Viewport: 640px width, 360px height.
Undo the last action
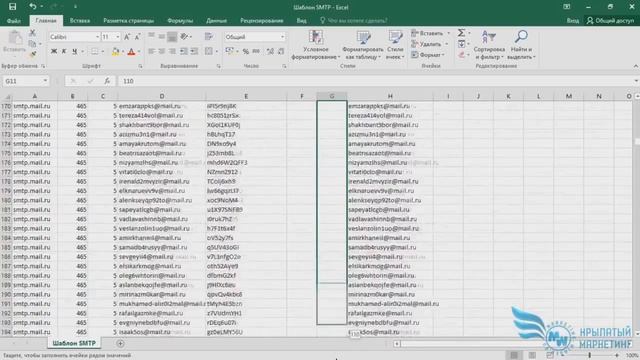pos(33,7)
